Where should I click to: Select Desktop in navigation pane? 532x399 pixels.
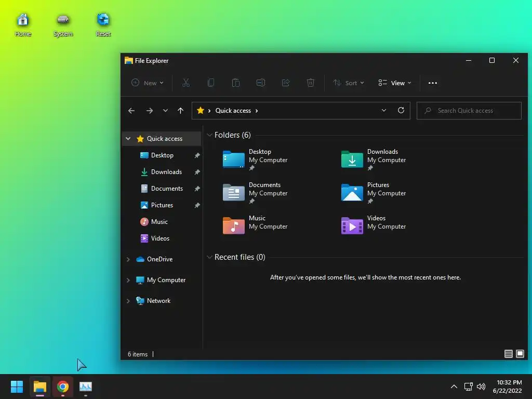pos(162,155)
